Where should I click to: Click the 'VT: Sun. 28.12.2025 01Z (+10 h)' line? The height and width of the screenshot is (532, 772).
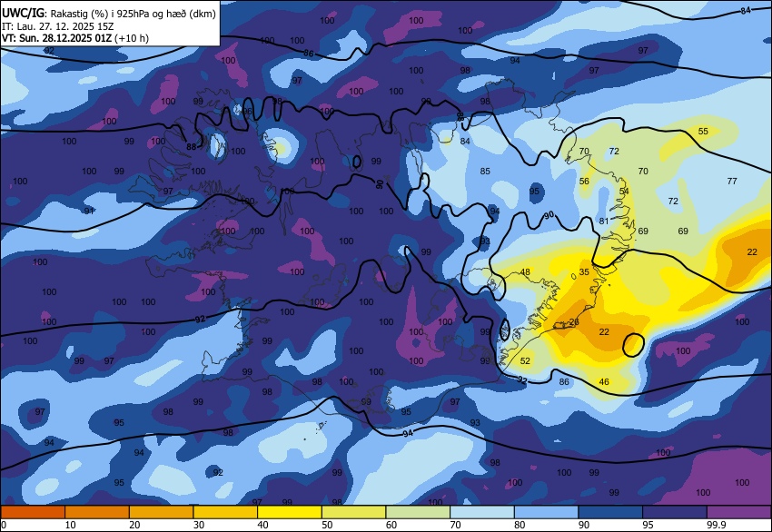pyautogui.click(x=74, y=38)
